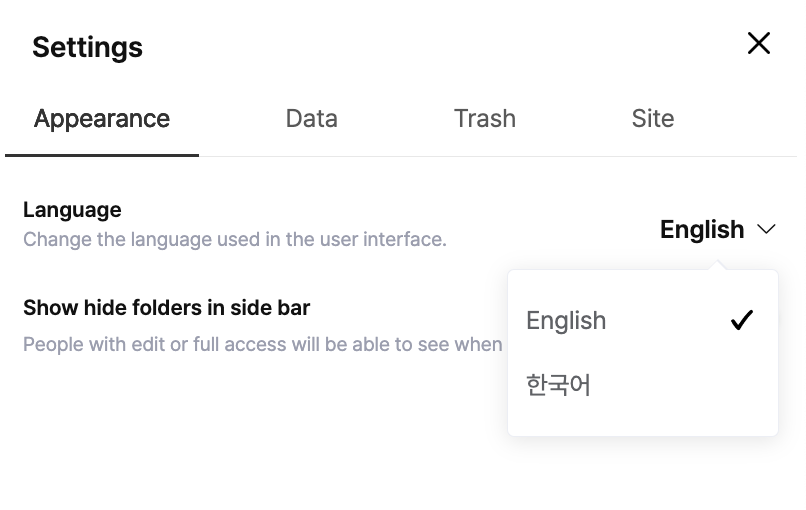Click the Settings dialog title

87,47
